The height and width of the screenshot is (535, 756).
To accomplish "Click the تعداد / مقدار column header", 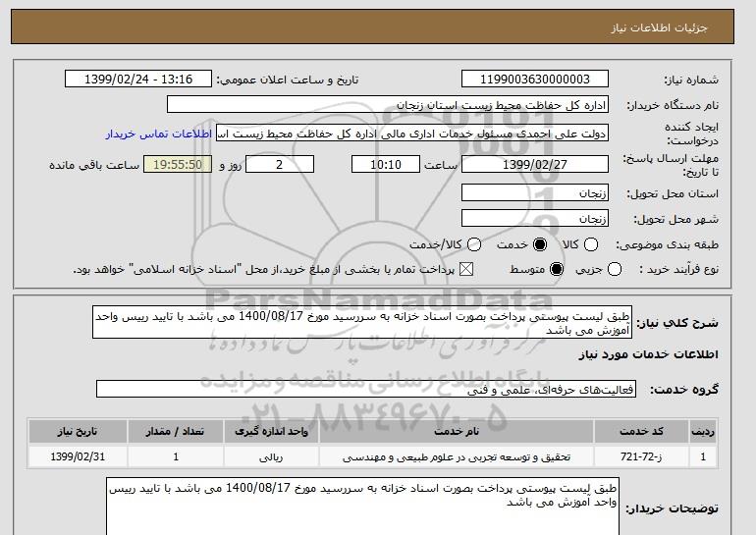I will click(176, 431).
